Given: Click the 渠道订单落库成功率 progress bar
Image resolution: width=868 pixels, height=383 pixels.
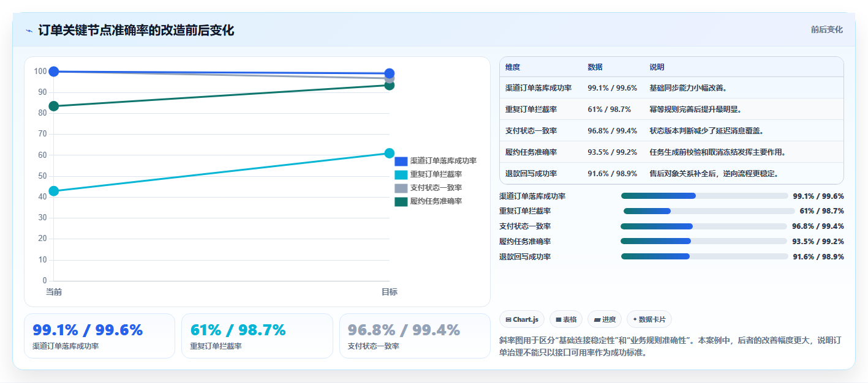Looking at the screenshot, I should pyautogui.click(x=704, y=196).
